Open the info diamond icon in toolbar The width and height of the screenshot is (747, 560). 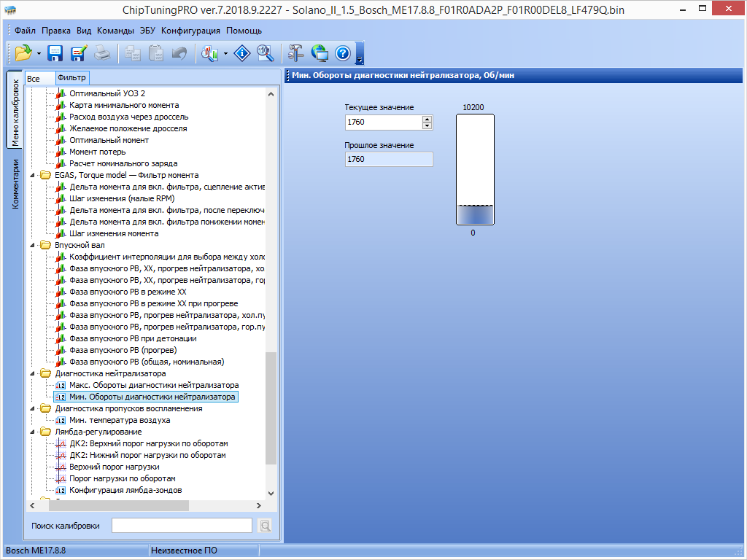point(242,52)
